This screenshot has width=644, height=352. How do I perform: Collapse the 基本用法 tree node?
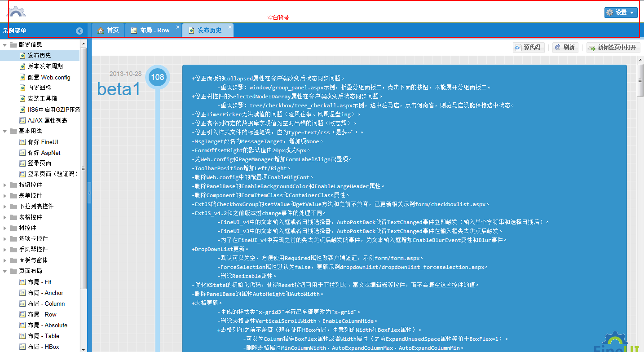coord(5,131)
